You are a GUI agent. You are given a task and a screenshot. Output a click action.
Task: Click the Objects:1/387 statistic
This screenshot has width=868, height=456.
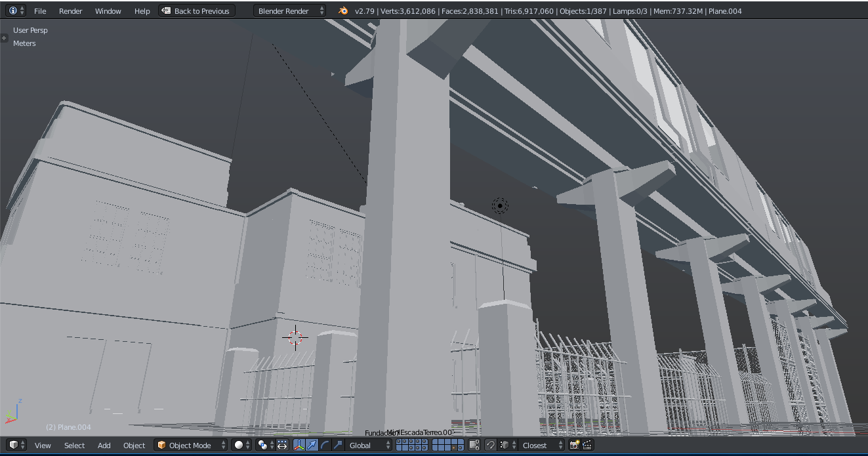coord(583,11)
